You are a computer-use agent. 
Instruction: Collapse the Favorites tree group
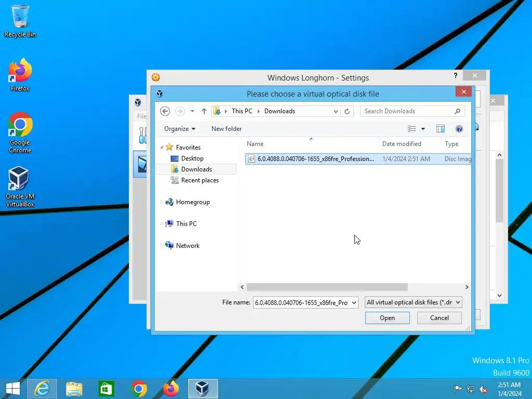tap(162, 147)
